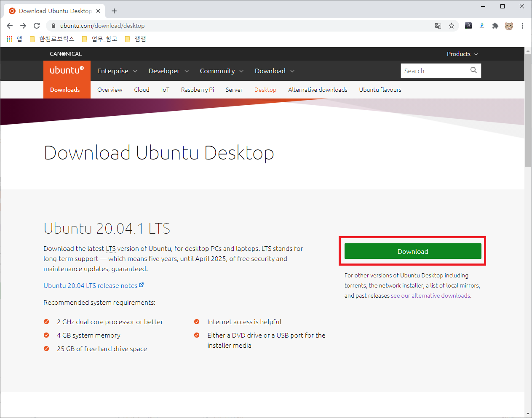Open the 한컴로보틱스 bookmark folder
This screenshot has height=418, width=532.
point(52,39)
